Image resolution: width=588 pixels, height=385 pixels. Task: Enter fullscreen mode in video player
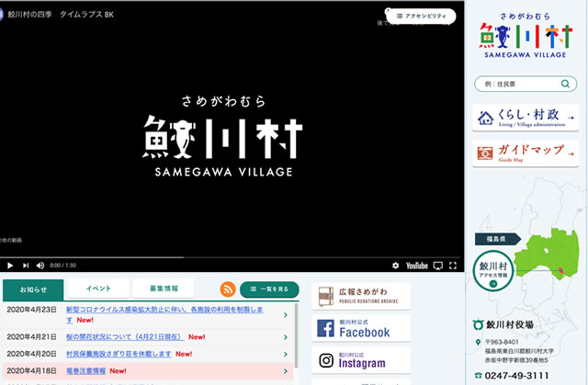[x=453, y=266]
